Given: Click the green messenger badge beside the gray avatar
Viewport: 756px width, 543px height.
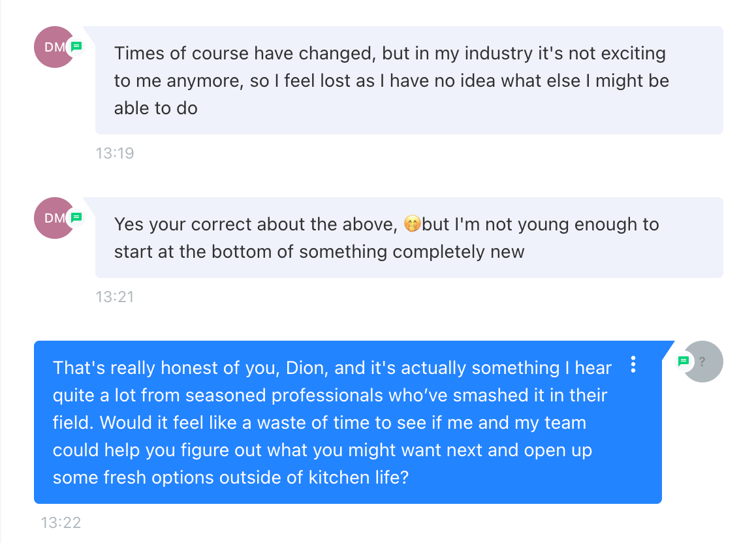Looking at the screenshot, I should (684, 360).
